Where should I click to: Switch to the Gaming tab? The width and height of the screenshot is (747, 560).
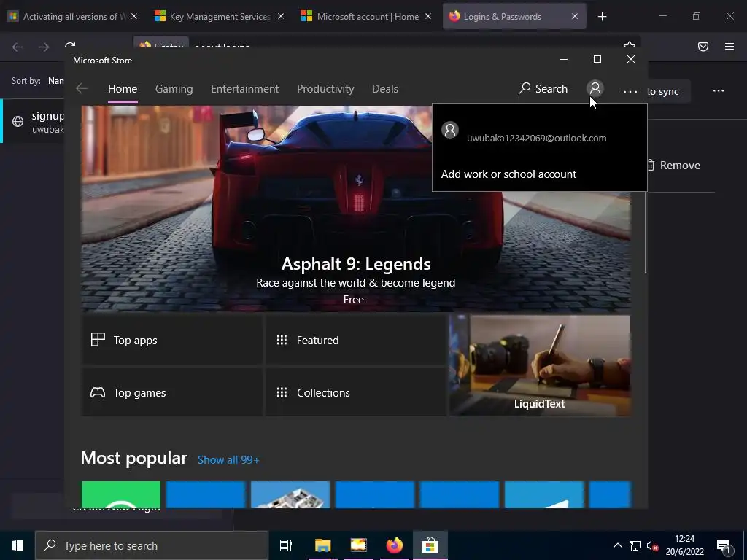[174, 89]
